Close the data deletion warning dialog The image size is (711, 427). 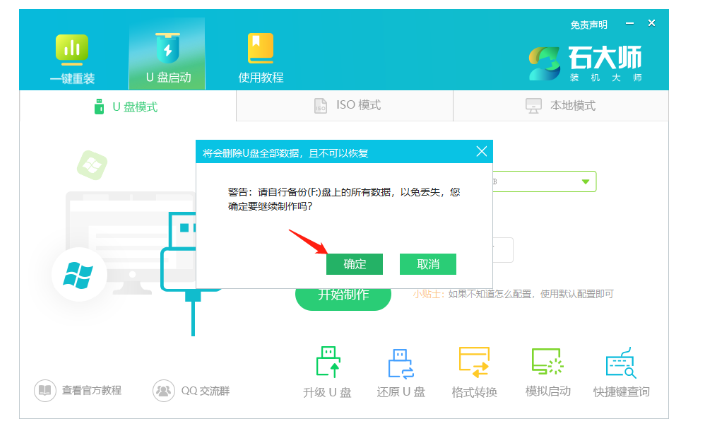click(481, 152)
